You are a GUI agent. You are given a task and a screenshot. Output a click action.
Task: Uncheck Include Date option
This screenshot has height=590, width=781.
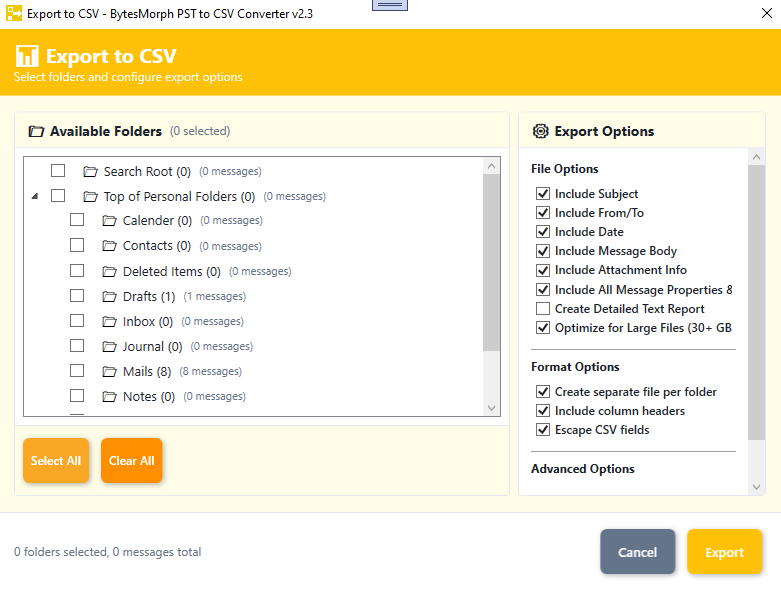[543, 232]
